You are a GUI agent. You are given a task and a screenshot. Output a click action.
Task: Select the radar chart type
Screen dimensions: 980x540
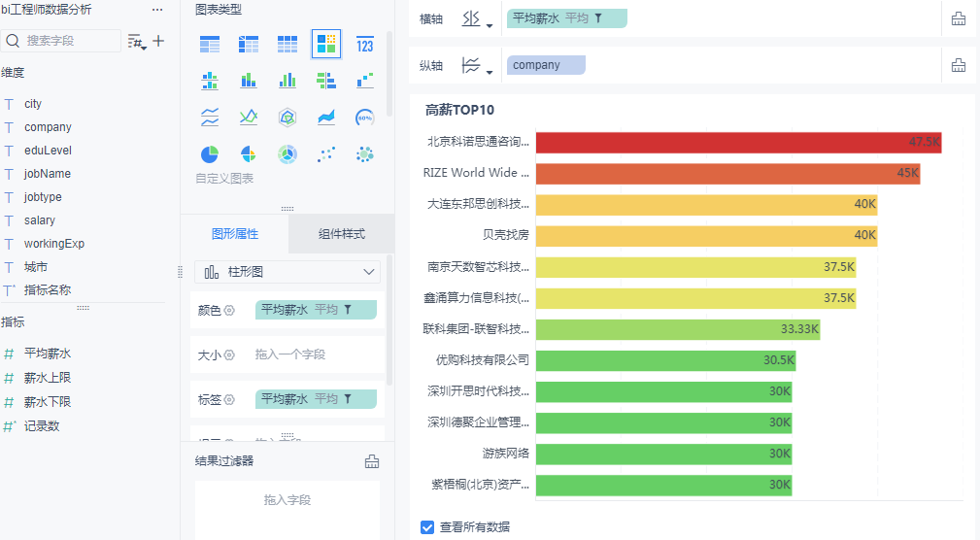[287, 118]
